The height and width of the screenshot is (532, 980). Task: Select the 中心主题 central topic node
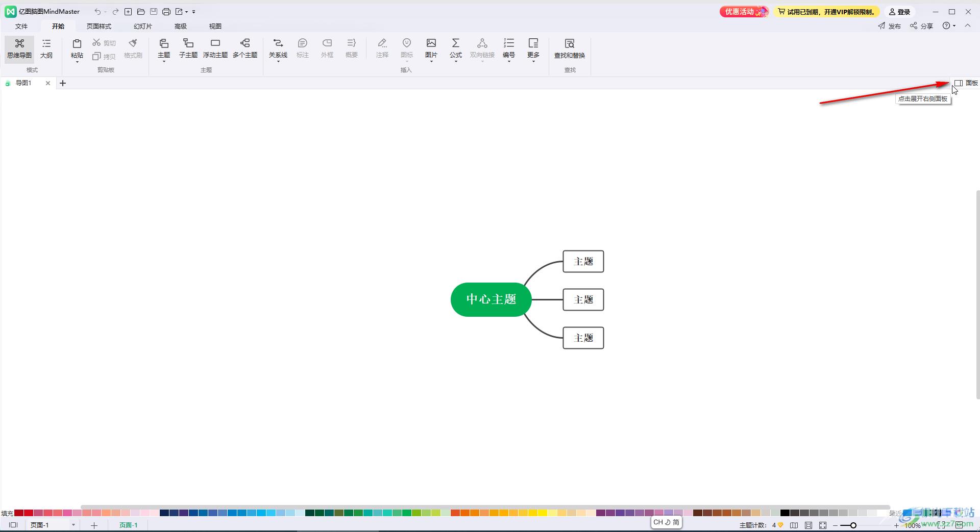tap(491, 299)
